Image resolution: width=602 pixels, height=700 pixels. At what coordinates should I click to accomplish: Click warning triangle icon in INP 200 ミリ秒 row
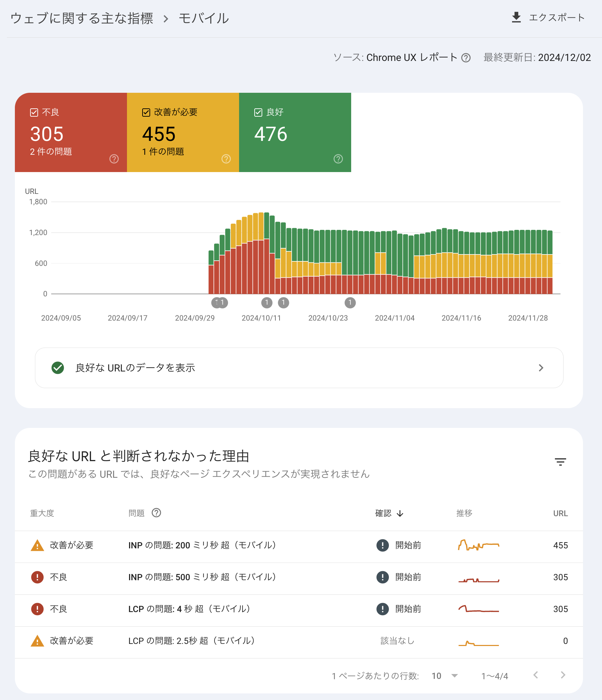point(37,545)
